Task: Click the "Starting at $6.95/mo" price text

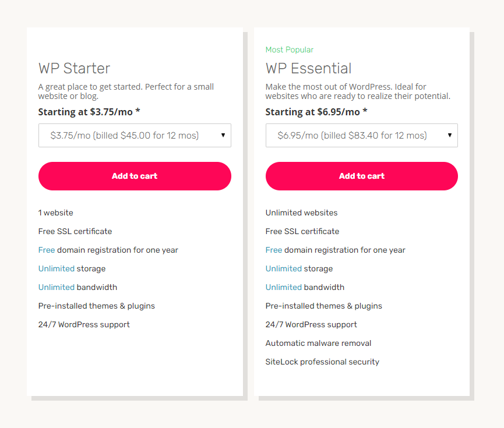Action: (316, 112)
